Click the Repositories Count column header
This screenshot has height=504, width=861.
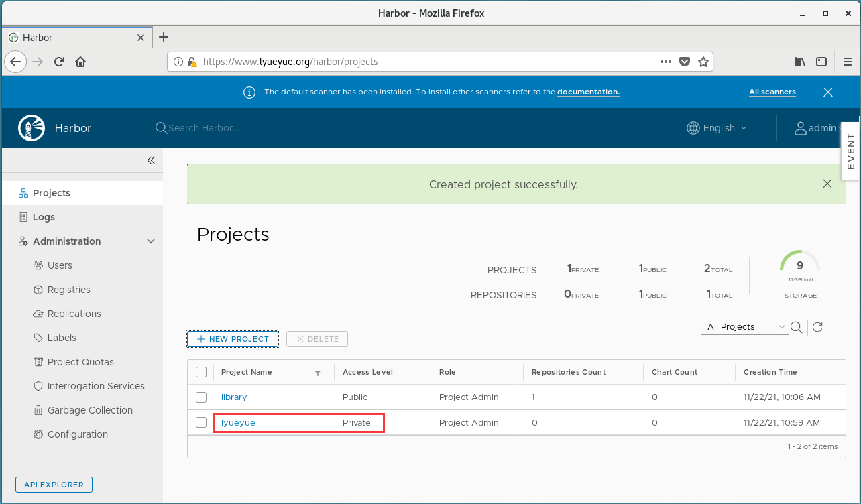coord(569,372)
